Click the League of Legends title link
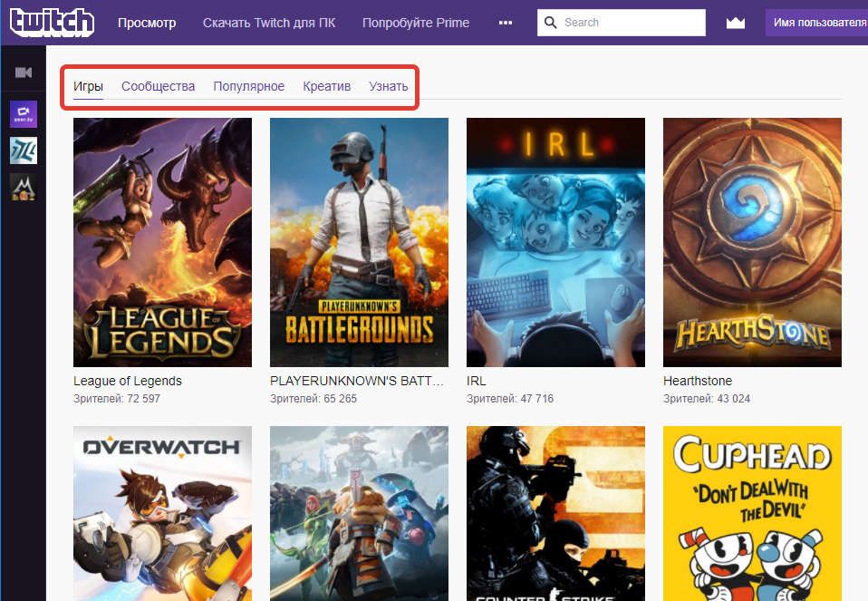 pos(128,381)
